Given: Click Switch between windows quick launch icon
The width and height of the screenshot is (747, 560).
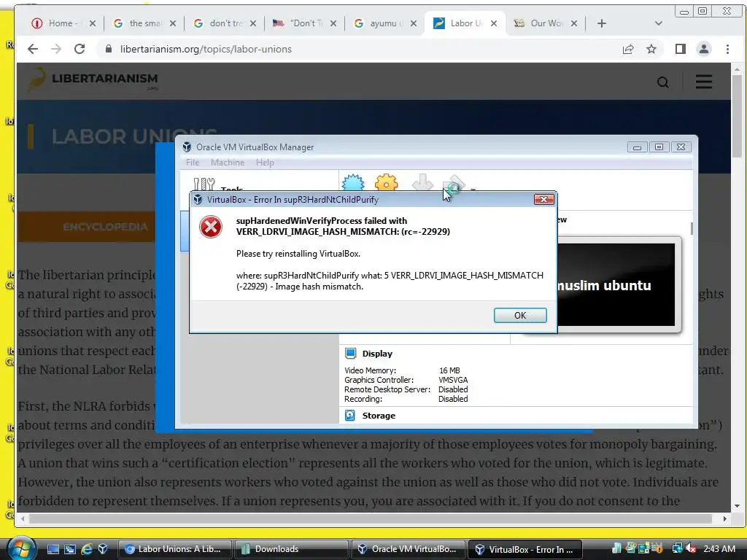Looking at the screenshot, I should [70, 549].
